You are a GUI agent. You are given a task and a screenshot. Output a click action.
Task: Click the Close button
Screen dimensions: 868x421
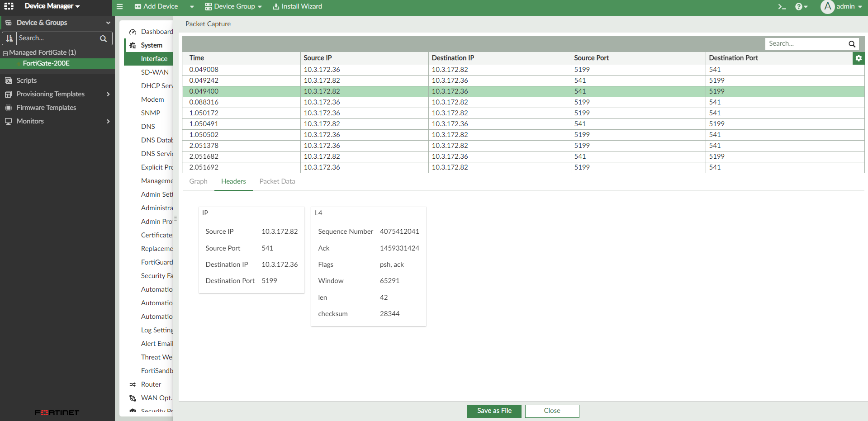click(552, 411)
